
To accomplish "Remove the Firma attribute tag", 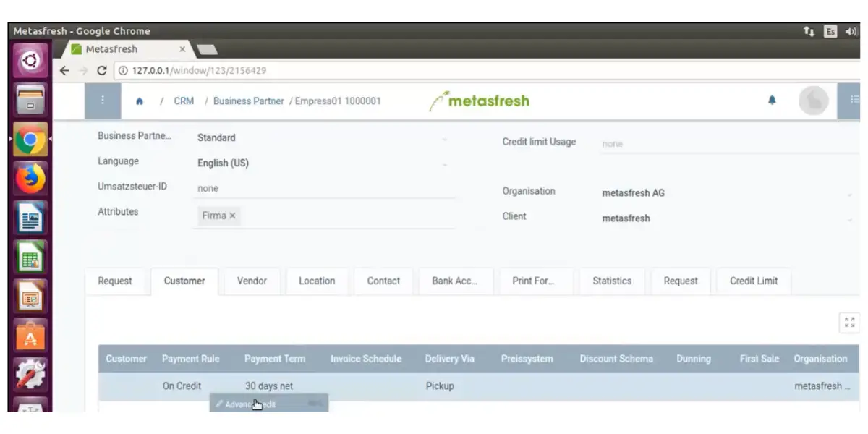I will tap(232, 216).
